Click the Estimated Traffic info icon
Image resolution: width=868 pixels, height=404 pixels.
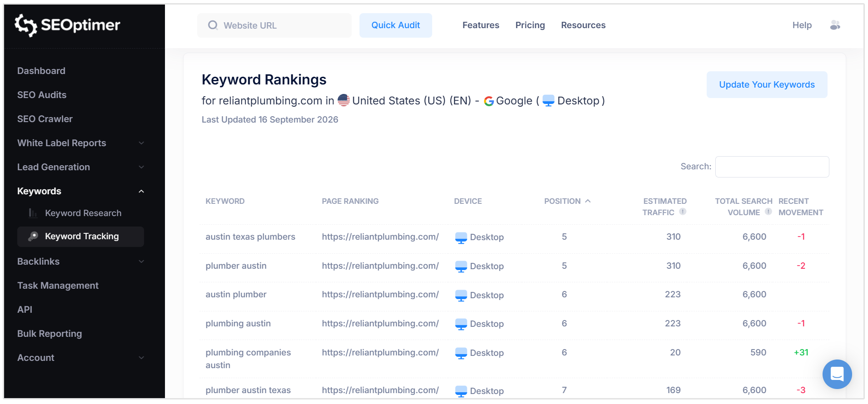(683, 212)
